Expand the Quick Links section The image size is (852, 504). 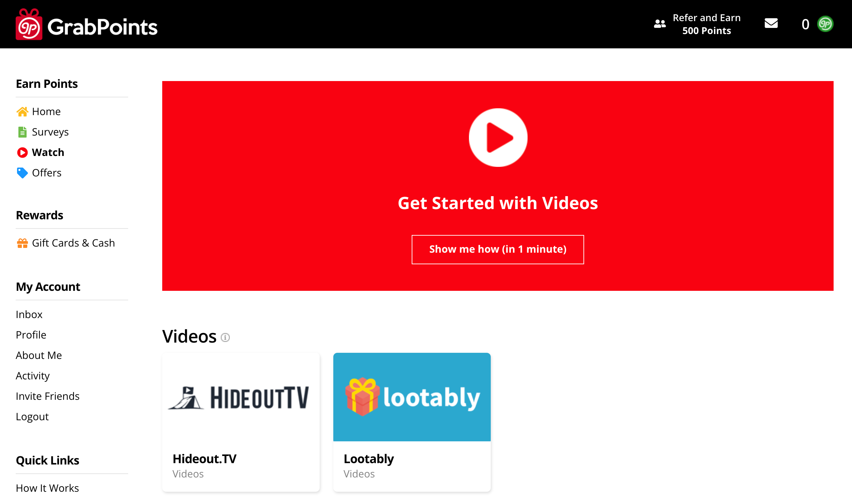(47, 460)
